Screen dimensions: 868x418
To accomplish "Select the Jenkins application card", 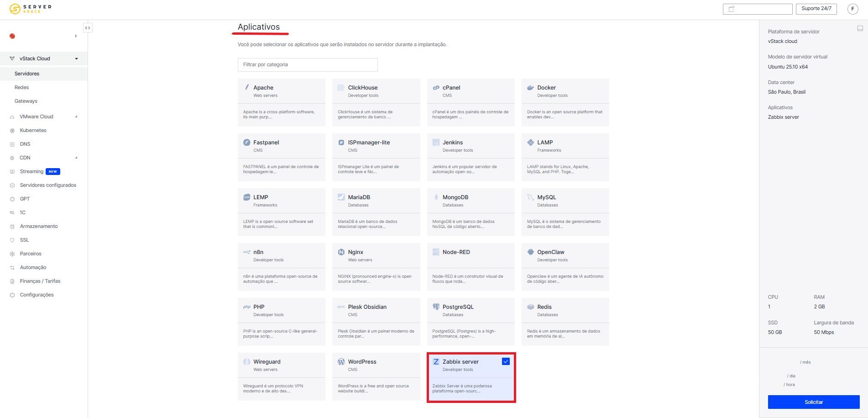I will pos(471,157).
